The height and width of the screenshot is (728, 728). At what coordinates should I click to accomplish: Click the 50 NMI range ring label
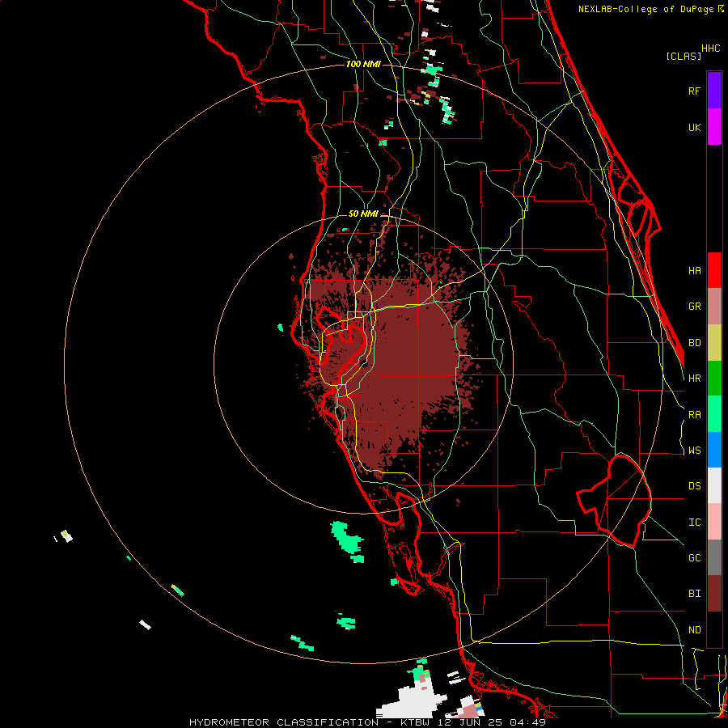tap(363, 214)
